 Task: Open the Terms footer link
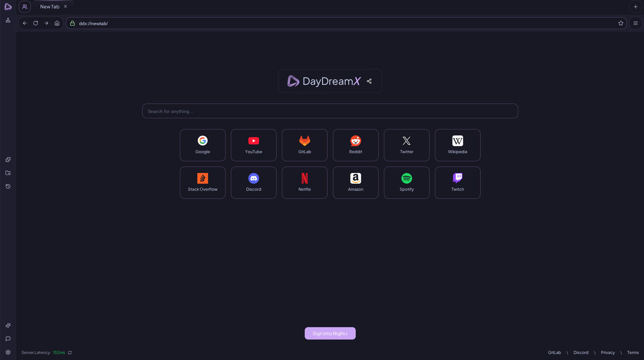click(633, 352)
